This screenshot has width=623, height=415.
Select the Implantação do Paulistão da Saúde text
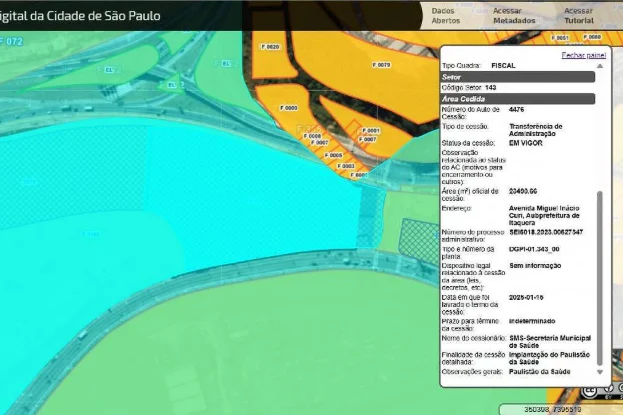549,358
